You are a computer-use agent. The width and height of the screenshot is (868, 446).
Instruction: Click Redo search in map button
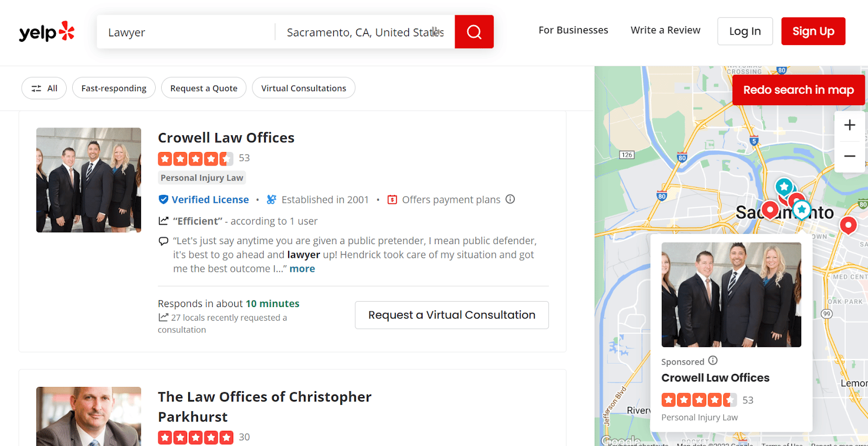tap(799, 90)
